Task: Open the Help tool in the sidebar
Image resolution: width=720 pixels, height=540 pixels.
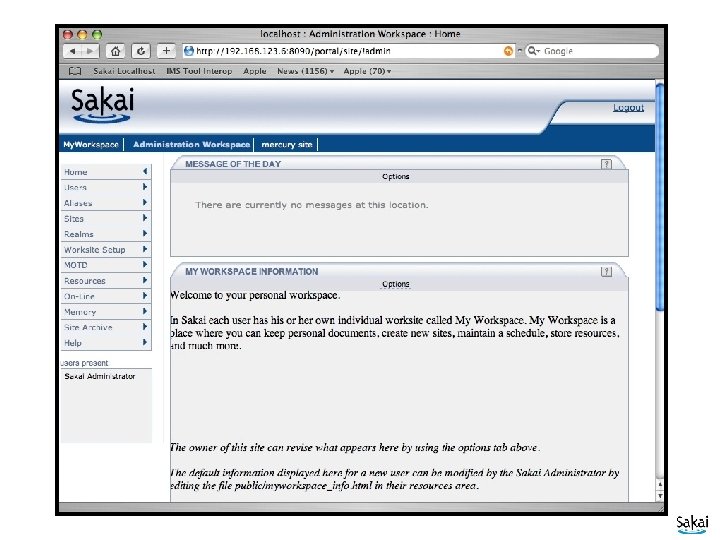Action: (x=106, y=343)
